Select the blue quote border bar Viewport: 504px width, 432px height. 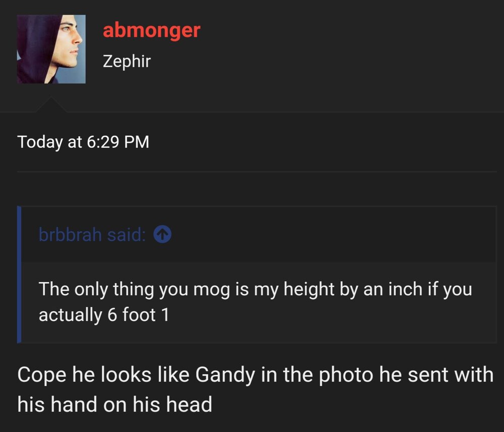tap(19, 274)
